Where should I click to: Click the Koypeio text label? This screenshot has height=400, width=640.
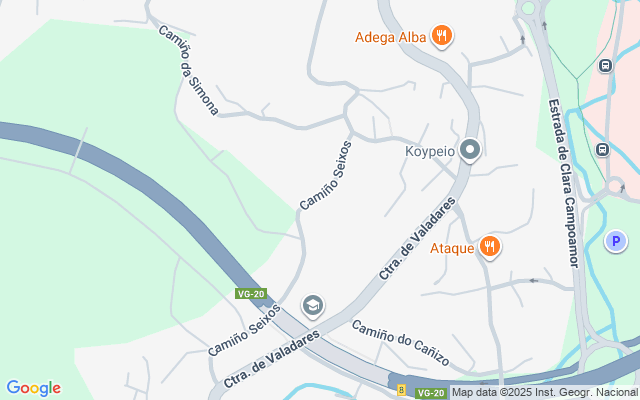430,151
